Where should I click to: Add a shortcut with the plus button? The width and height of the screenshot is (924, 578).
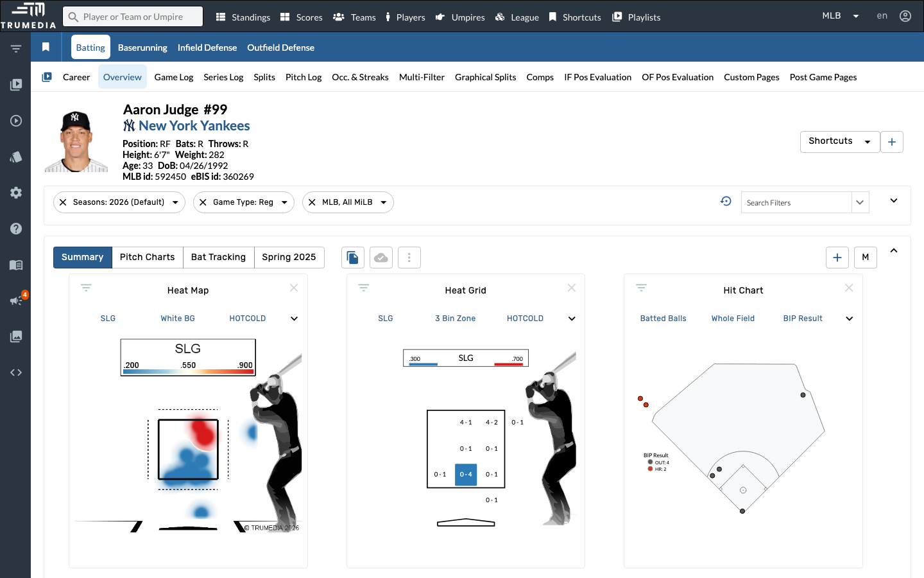pos(892,142)
